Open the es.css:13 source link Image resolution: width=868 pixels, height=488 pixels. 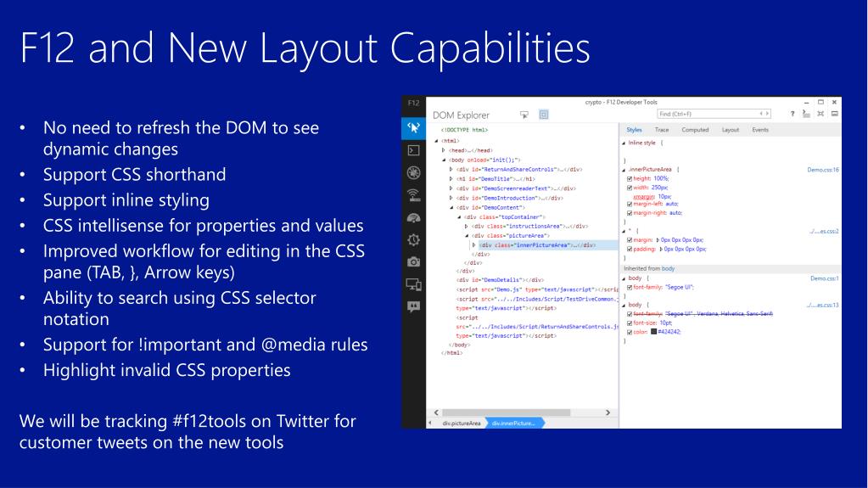tap(822, 306)
